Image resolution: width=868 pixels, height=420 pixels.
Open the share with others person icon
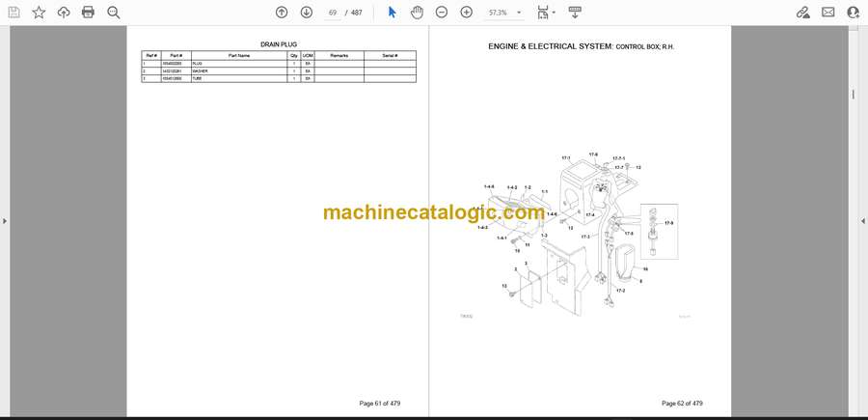click(x=854, y=13)
